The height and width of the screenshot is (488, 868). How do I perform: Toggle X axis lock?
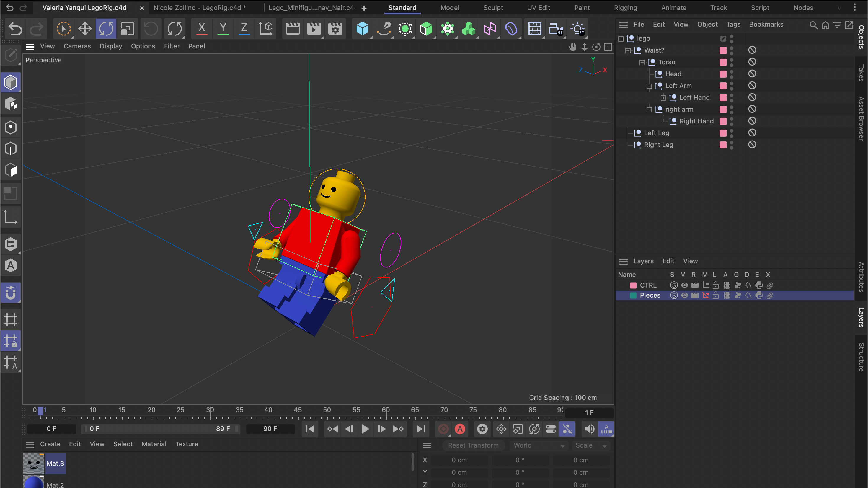tap(201, 29)
